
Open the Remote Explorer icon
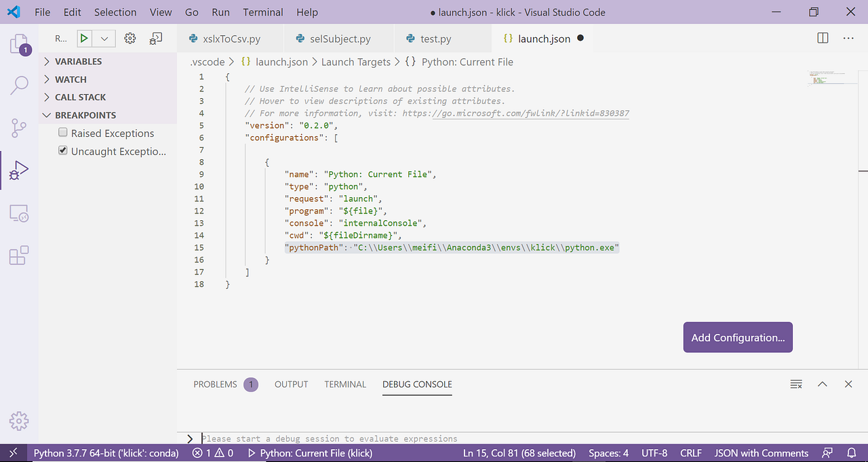[19, 213]
